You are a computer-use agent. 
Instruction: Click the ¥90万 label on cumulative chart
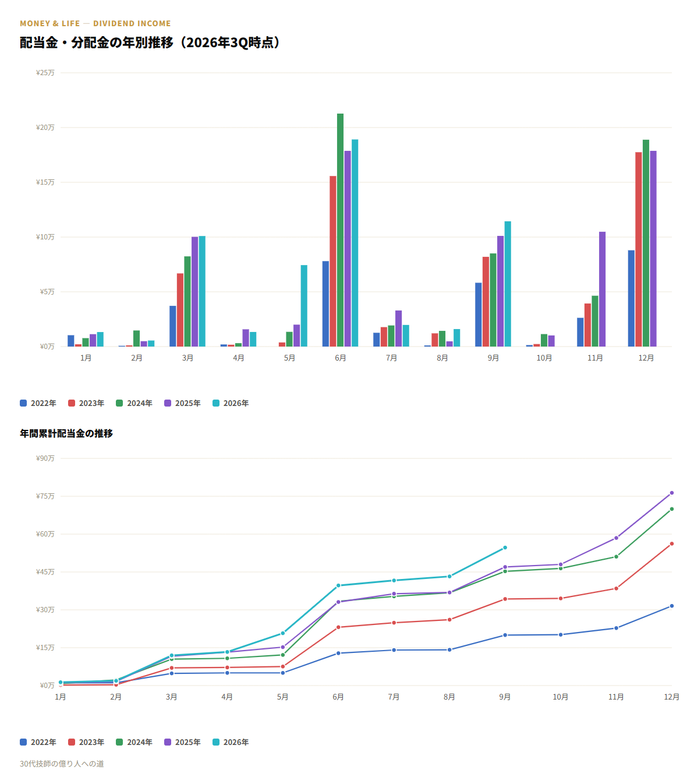(45, 458)
